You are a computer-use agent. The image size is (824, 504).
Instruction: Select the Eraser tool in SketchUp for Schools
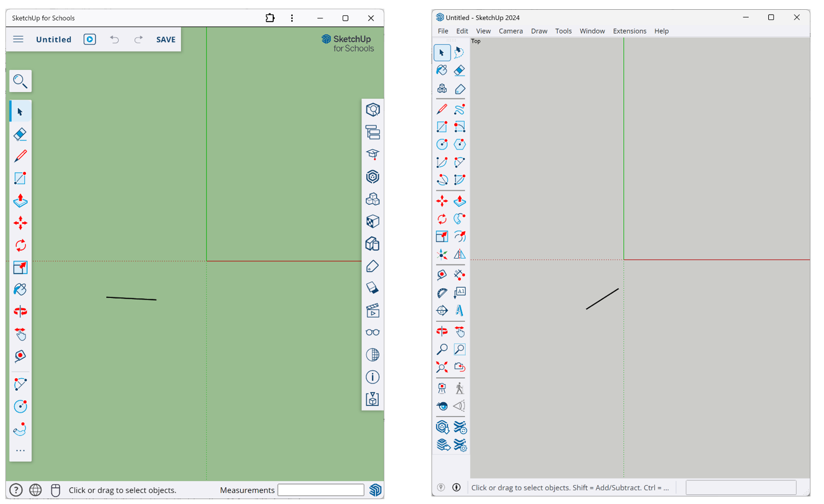(20, 134)
